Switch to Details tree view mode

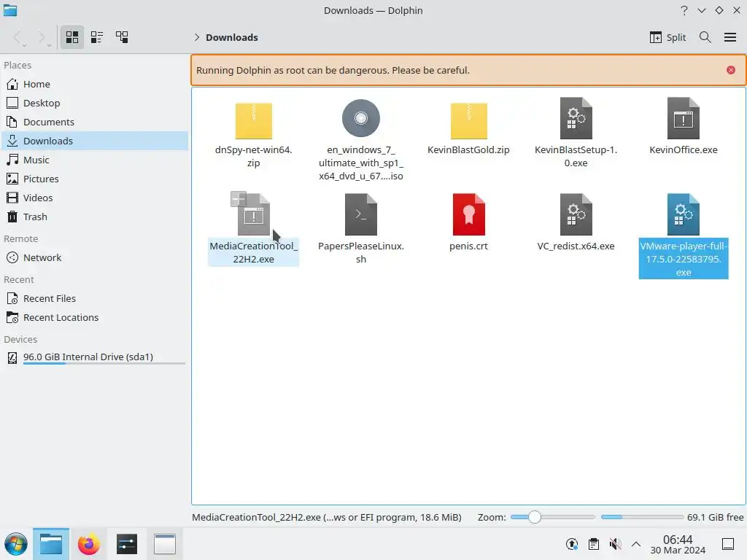coord(122,37)
